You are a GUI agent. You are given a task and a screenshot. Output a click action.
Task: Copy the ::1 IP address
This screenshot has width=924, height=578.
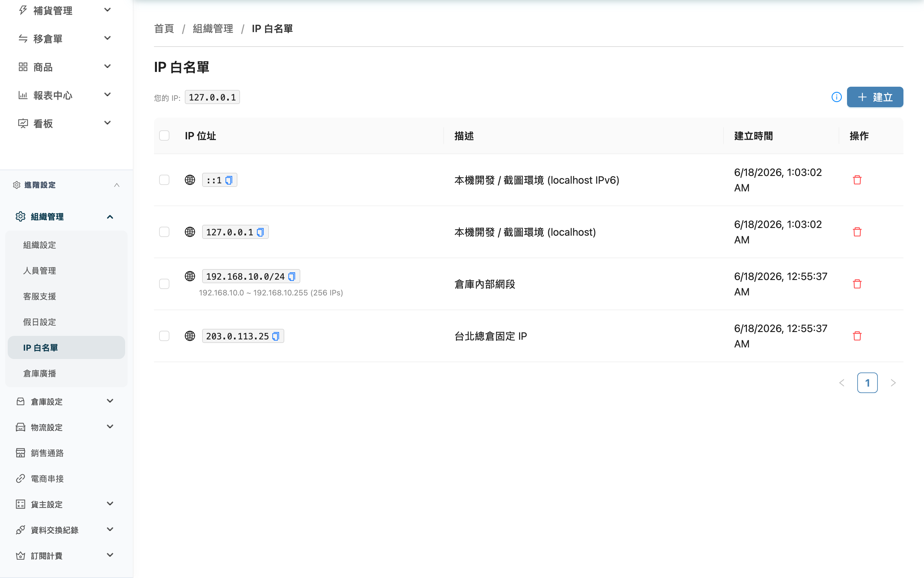pos(229,180)
